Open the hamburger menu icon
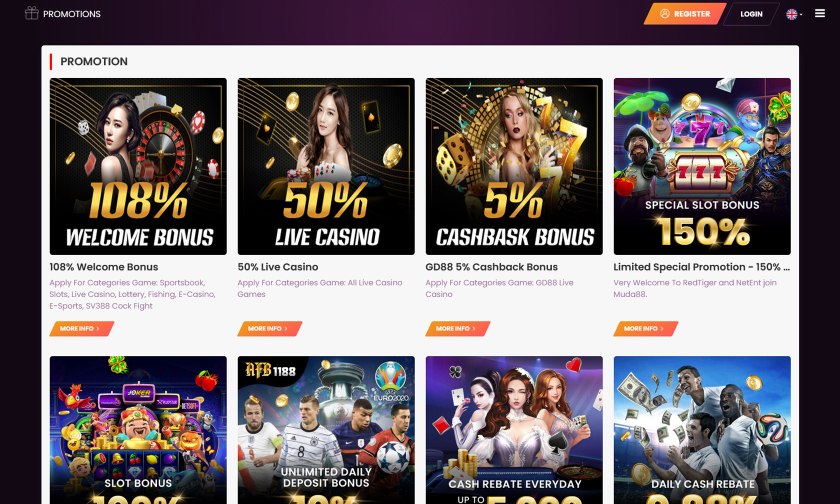 [x=819, y=13]
